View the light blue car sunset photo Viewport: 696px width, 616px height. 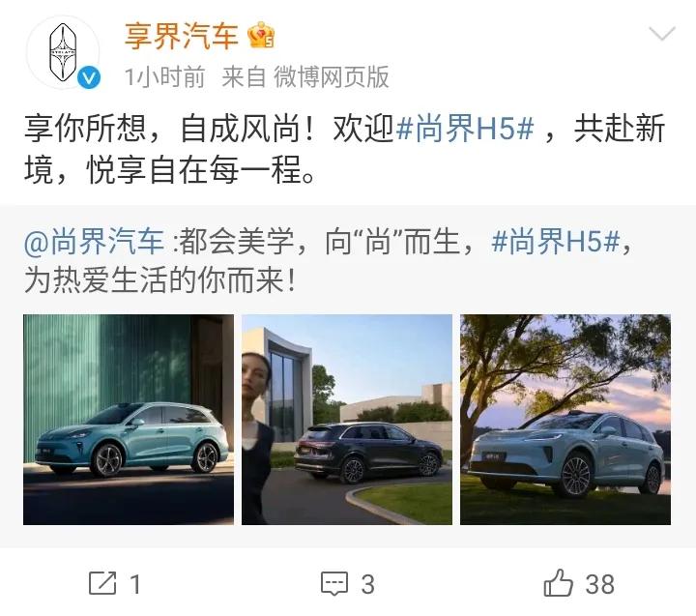[x=565, y=420]
